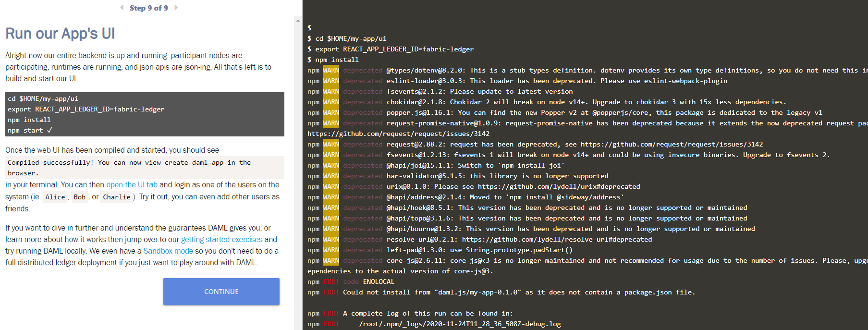Click the urix#deprecated GitHub URL in terminal
The height and width of the screenshot is (330, 868).
pyautogui.click(x=559, y=187)
